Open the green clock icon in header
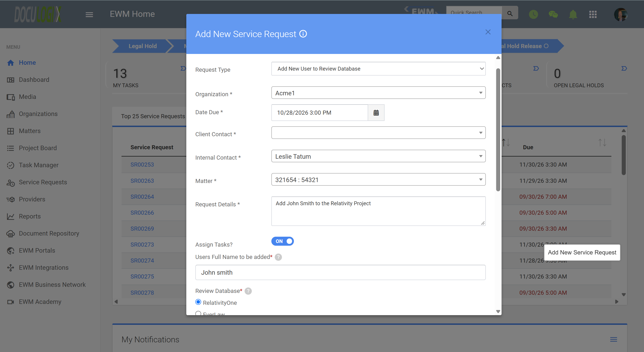The image size is (644, 352). pyautogui.click(x=533, y=14)
